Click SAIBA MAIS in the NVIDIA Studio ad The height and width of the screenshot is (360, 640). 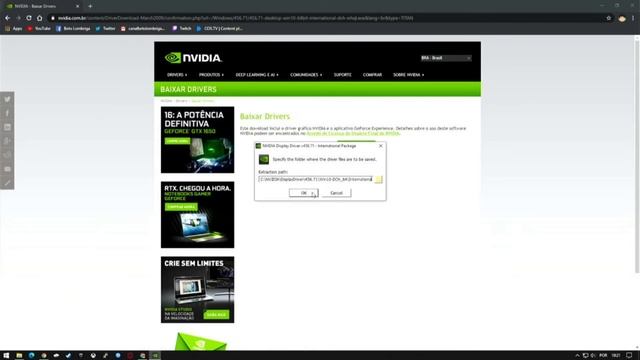tap(216, 315)
